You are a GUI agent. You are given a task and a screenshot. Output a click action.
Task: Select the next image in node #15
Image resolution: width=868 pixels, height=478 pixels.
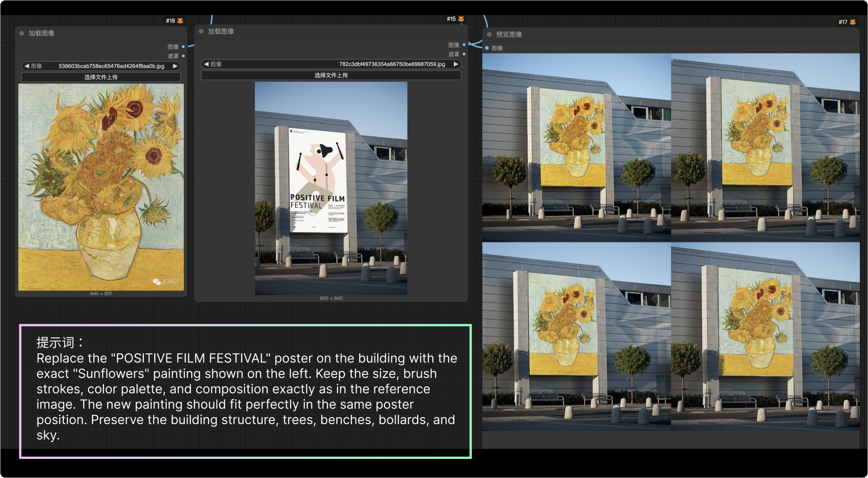click(456, 64)
